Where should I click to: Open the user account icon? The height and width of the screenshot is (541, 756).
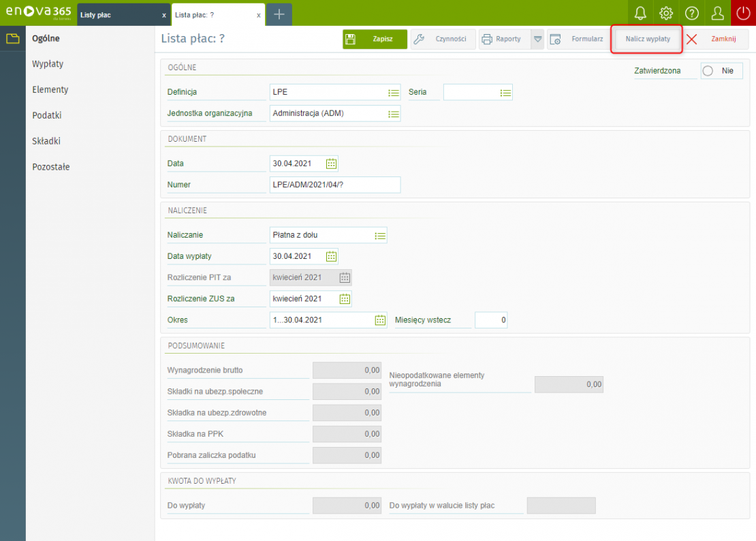[717, 13]
